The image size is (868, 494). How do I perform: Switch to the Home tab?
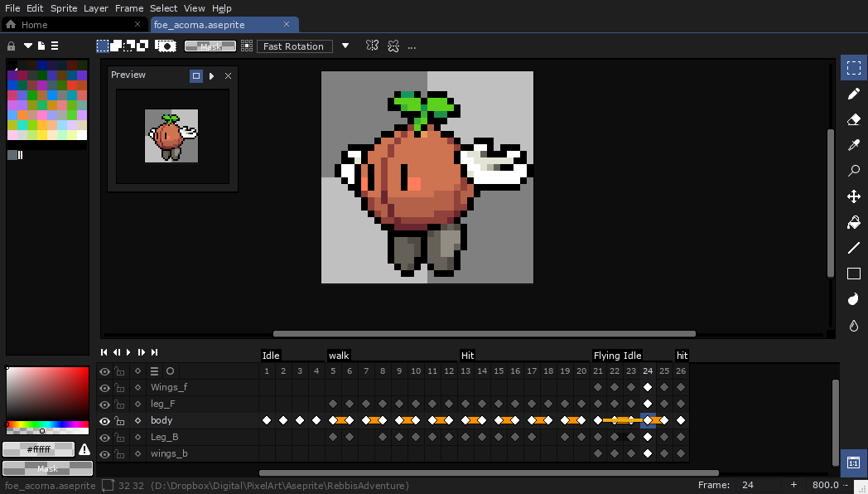tap(74, 24)
